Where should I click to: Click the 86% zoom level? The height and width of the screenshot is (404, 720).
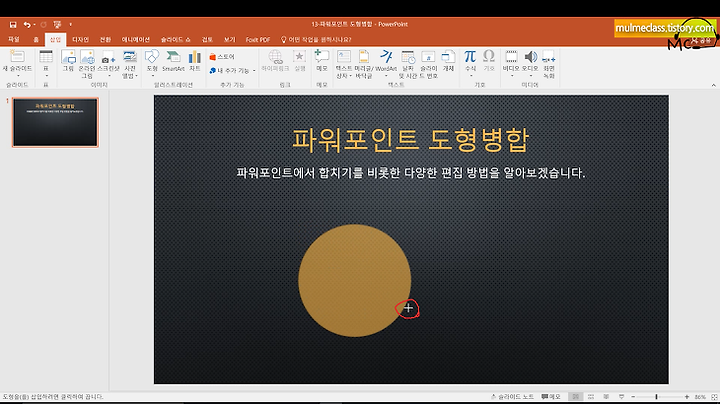(700, 397)
